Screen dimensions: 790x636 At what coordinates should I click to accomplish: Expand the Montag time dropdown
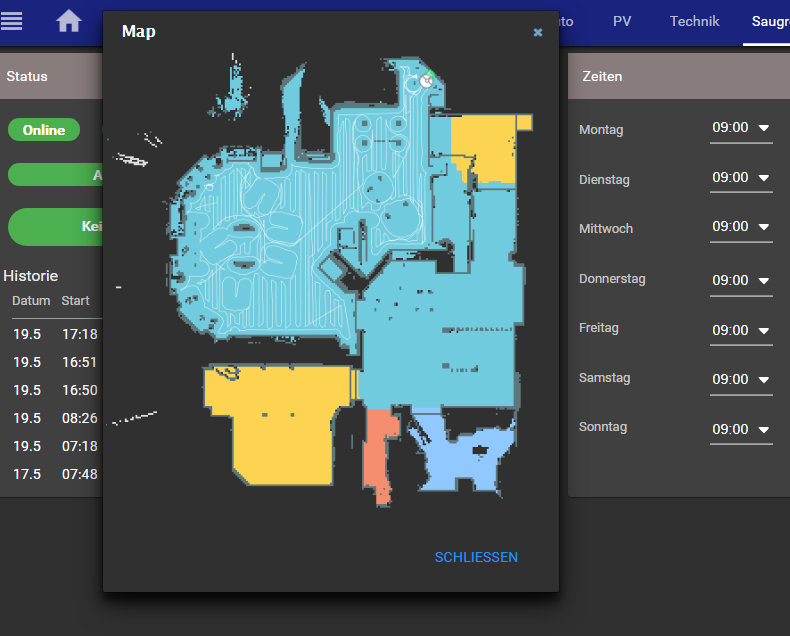coord(740,128)
